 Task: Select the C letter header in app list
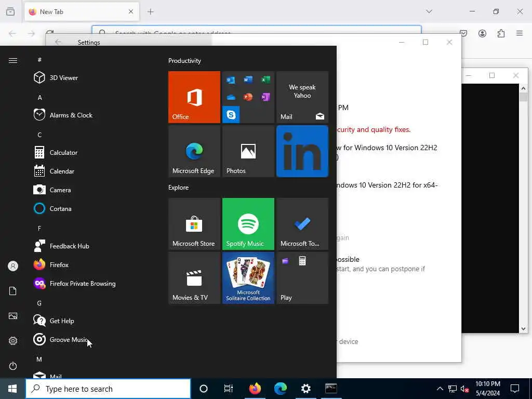(39, 135)
